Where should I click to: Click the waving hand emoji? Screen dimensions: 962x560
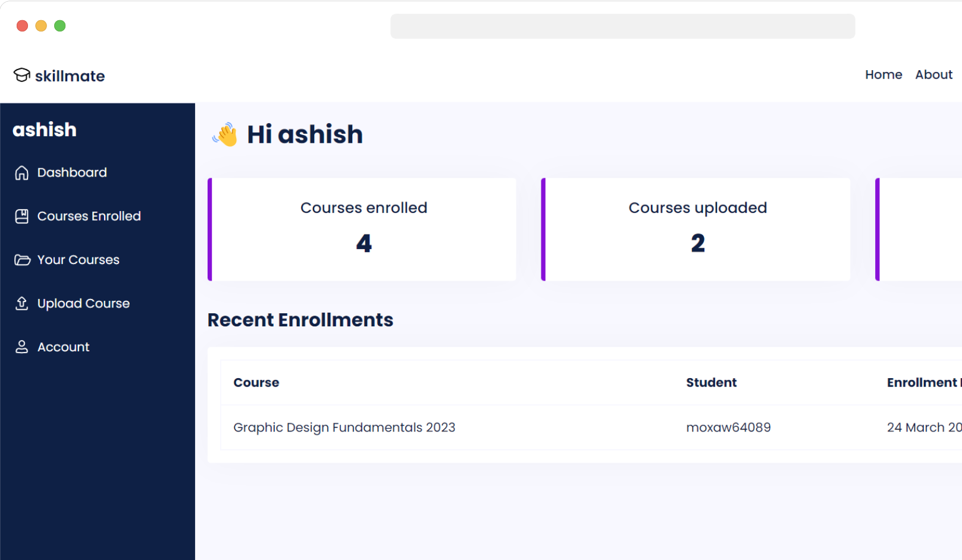click(x=225, y=134)
